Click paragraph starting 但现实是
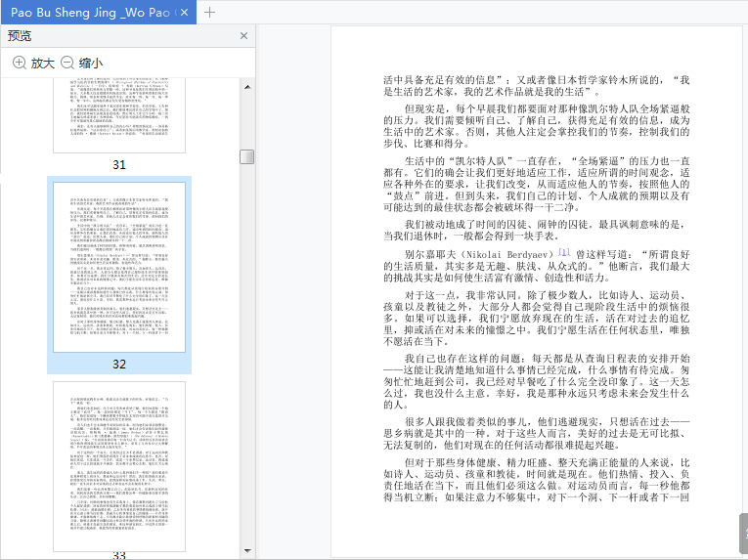Viewport: 748px width, 560px height. coord(537,126)
